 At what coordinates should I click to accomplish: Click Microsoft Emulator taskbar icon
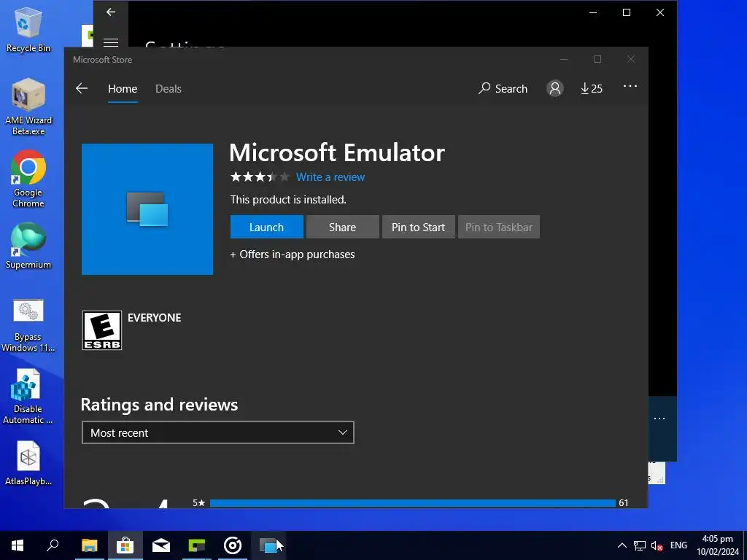268,545
